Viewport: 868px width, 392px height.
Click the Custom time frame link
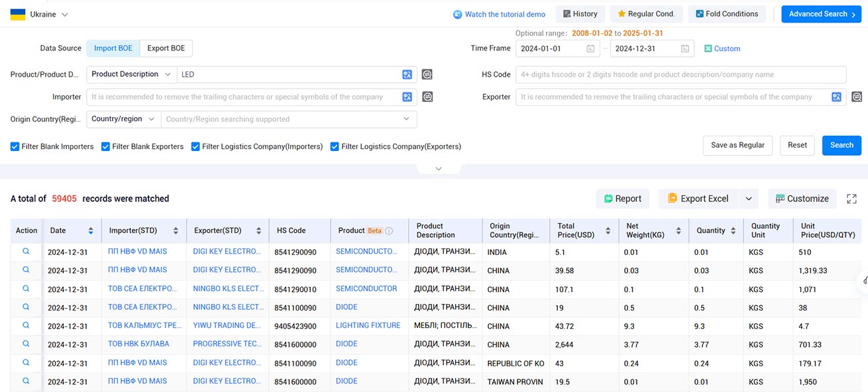click(722, 48)
